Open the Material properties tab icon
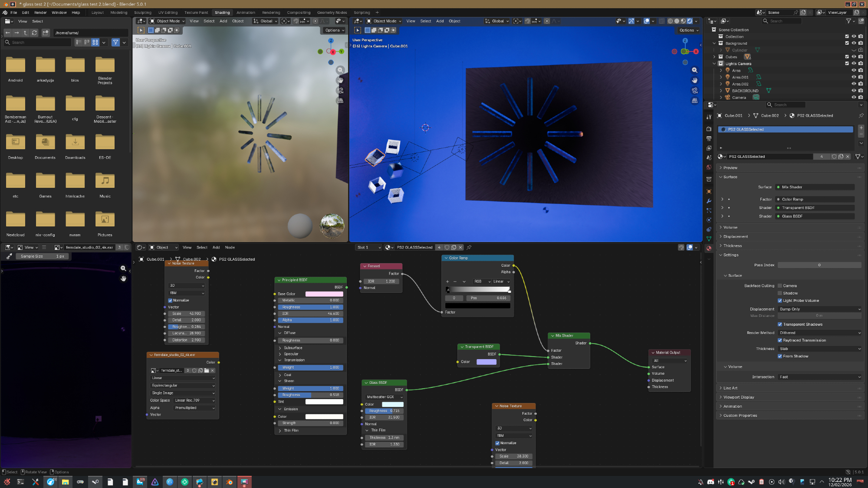Image resolution: width=868 pixels, height=488 pixels. pos(709,249)
